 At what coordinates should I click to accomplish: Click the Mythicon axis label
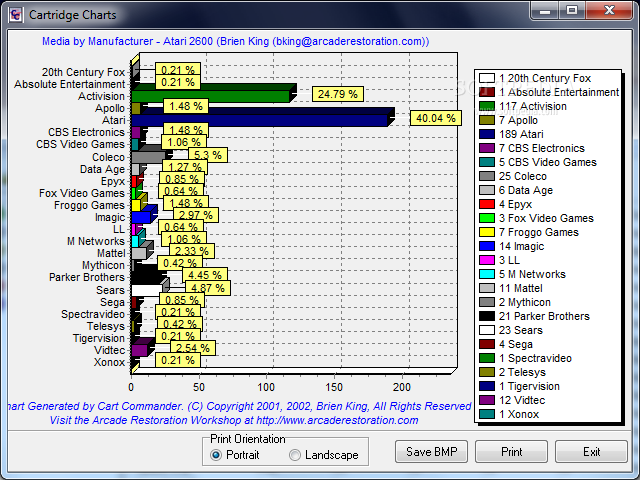(x=103, y=265)
